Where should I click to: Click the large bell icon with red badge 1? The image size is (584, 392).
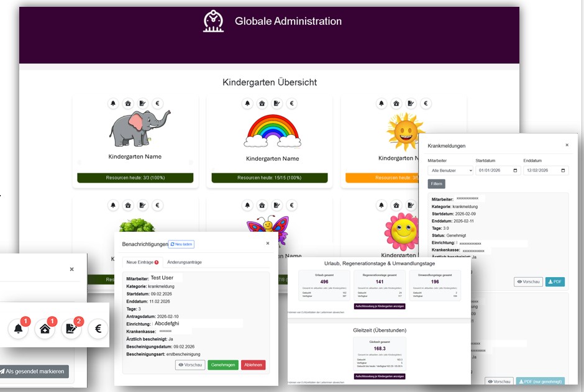coord(19,328)
